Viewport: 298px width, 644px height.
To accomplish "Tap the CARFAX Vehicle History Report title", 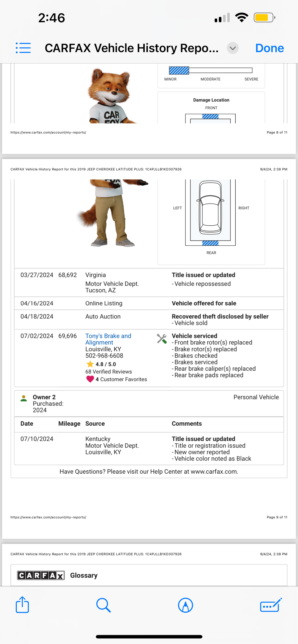I will pyautogui.click(x=131, y=48).
